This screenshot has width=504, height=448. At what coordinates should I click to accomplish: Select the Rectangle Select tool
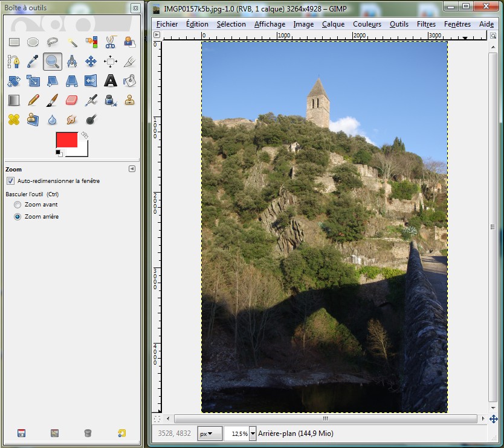click(14, 42)
